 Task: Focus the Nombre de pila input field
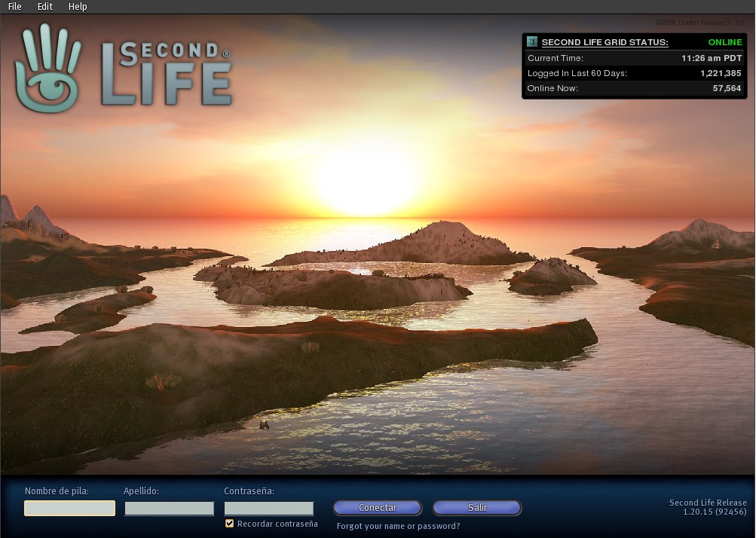pos(69,509)
